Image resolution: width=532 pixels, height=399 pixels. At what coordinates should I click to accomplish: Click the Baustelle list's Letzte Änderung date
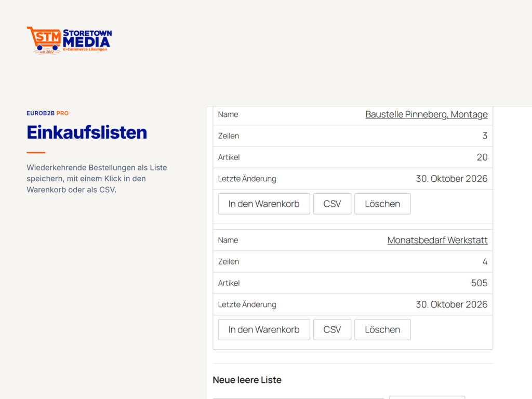tap(451, 179)
